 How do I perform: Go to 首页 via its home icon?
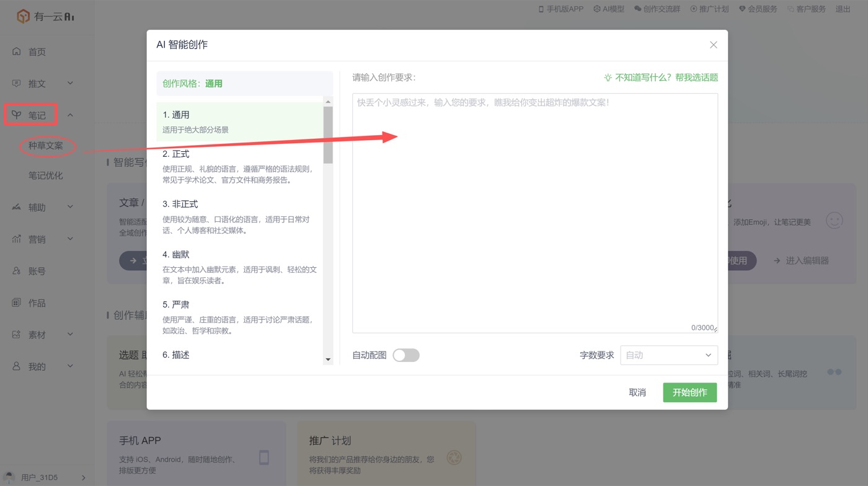[x=17, y=51]
